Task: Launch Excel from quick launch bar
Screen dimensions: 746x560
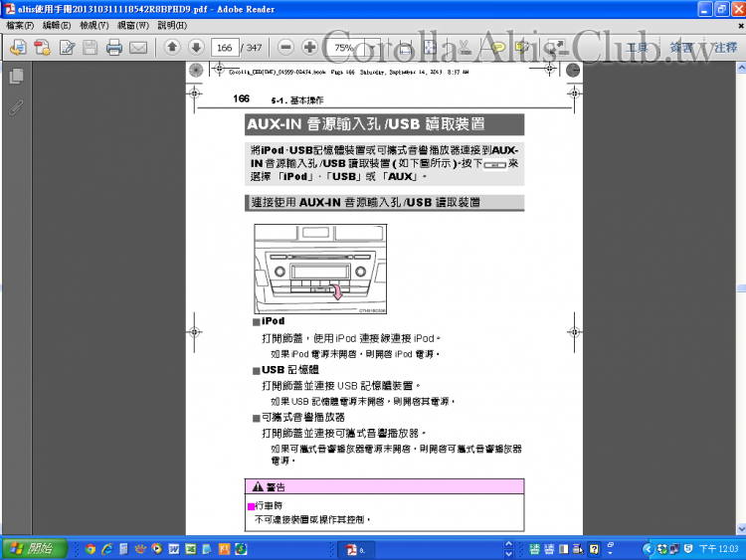Action: (191, 549)
